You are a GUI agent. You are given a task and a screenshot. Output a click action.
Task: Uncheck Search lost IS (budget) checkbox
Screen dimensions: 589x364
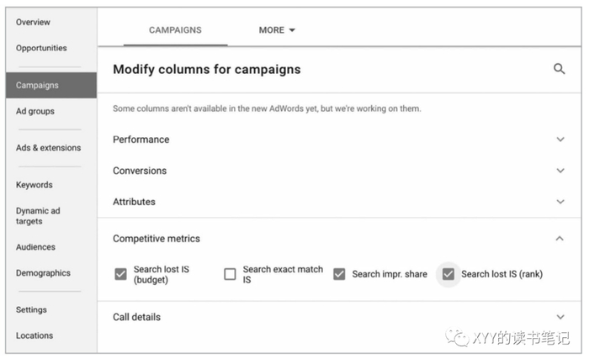(x=120, y=274)
